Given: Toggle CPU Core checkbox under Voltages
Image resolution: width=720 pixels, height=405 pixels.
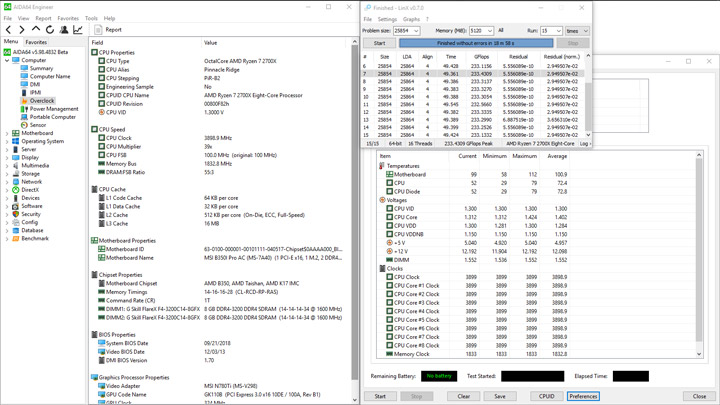Looking at the screenshot, I should (389, 217).
